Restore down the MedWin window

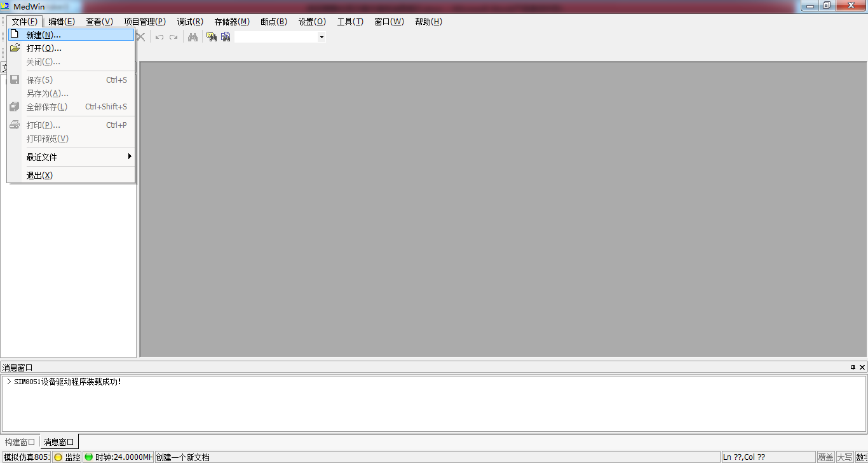coord(827,6)
